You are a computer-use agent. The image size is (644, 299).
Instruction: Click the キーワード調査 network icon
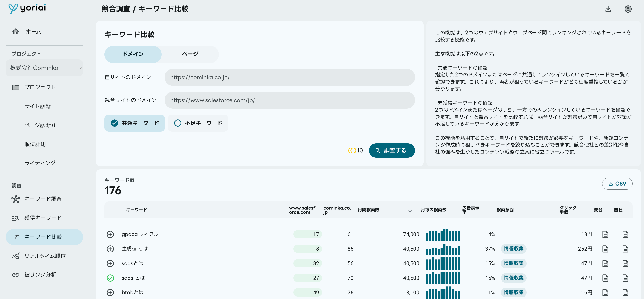(x=16, y=199)
